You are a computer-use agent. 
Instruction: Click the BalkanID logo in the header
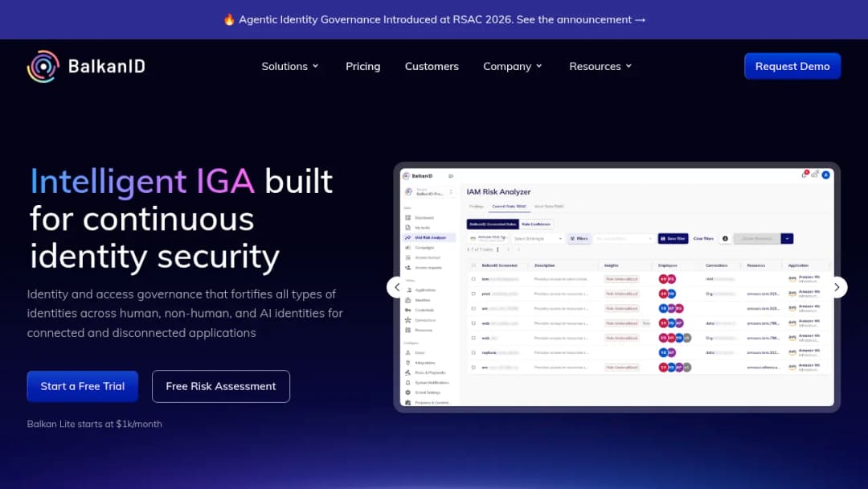coord(86,67)
